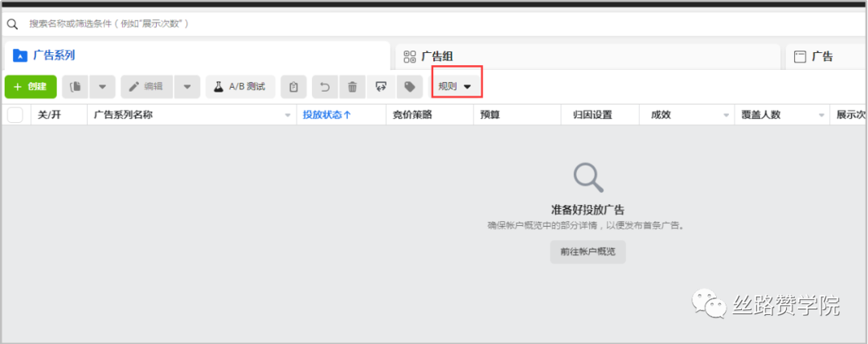Click the 覆盖人数 column header

[x=782, y=115]
